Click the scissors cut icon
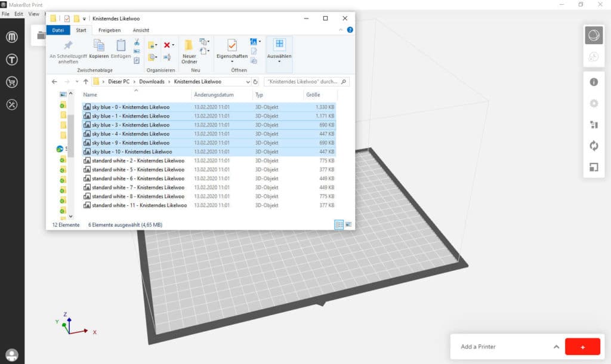Screen dimensions: 611x364 pos(137,42)
